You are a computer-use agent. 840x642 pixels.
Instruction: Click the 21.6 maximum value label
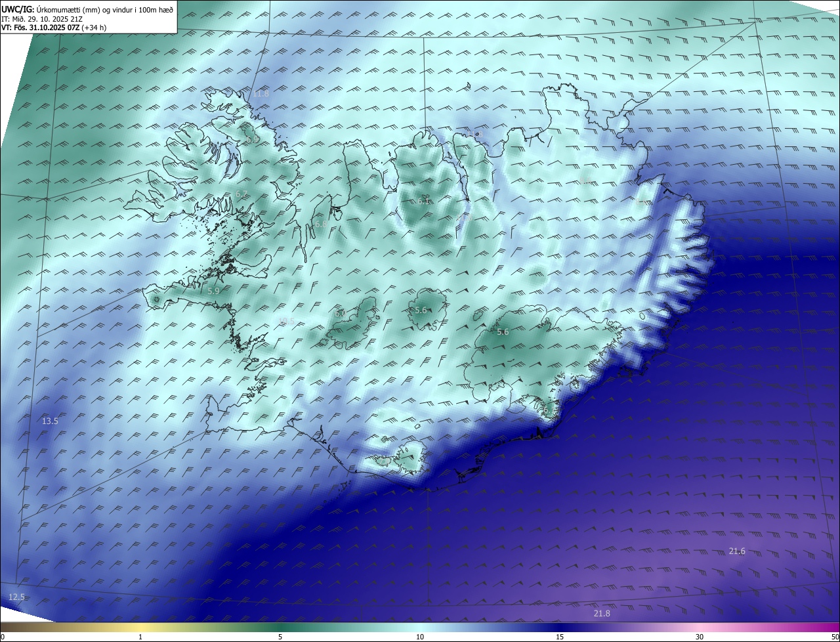737,551
